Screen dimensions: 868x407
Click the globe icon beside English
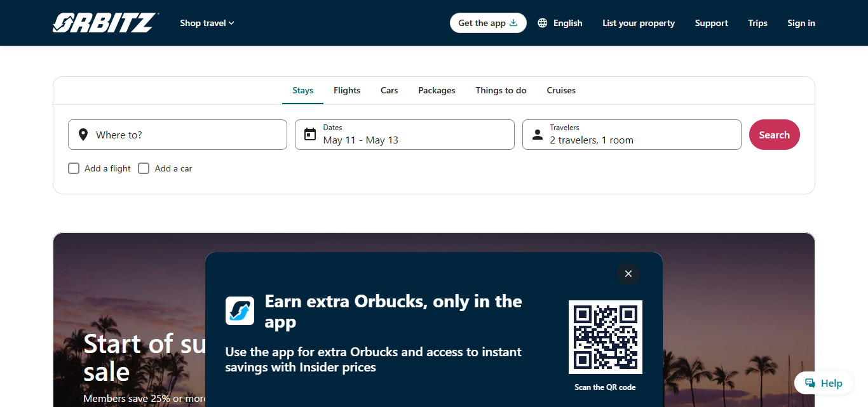click(543, 23)
